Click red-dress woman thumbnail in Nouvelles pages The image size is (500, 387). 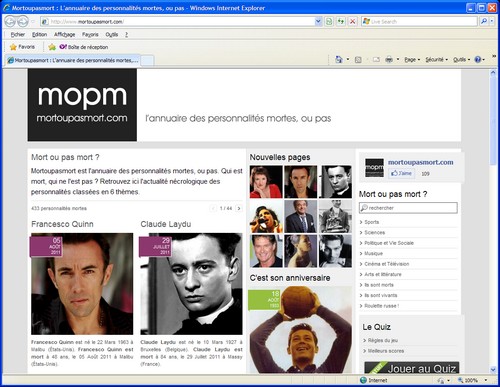[266, 182]
